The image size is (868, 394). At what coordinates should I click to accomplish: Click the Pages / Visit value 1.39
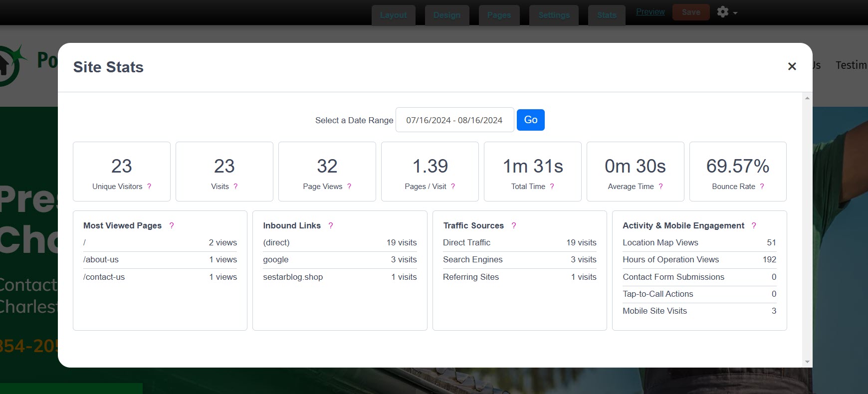pyautogui.click(x=430, y=166)
